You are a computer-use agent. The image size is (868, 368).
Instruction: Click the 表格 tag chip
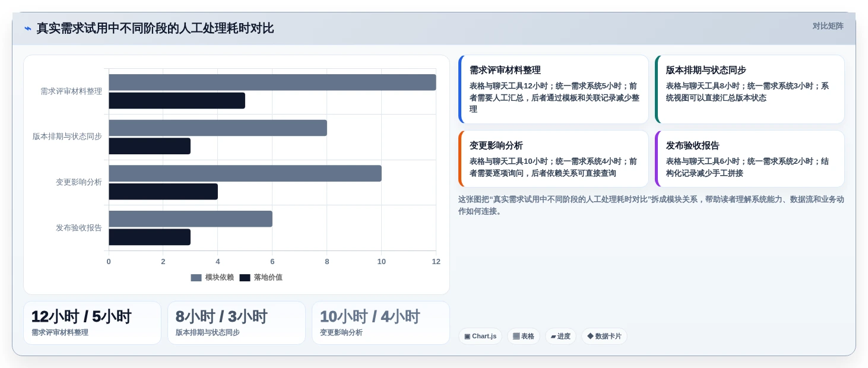coord(523,336)
